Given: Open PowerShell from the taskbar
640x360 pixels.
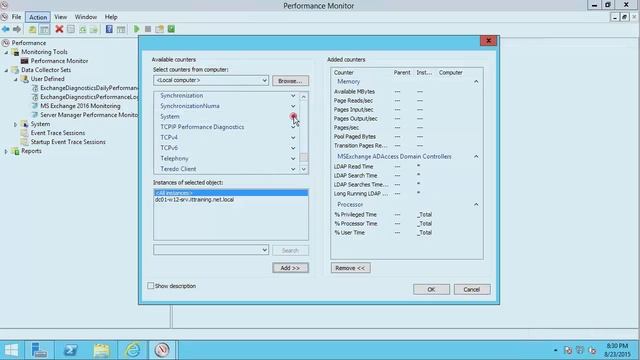Looking at the screenshot, I should pos(70,350).
